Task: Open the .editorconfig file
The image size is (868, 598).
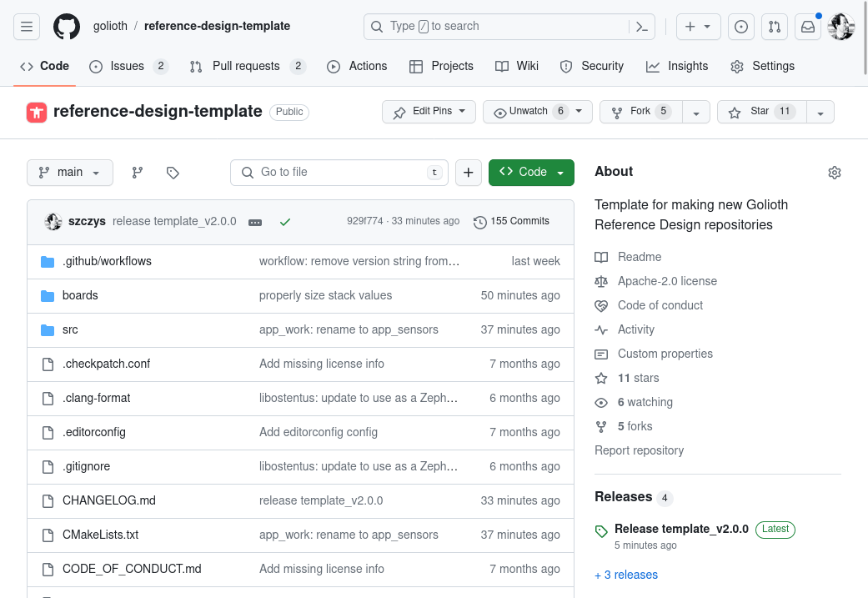Action: [x=94, y=432]
